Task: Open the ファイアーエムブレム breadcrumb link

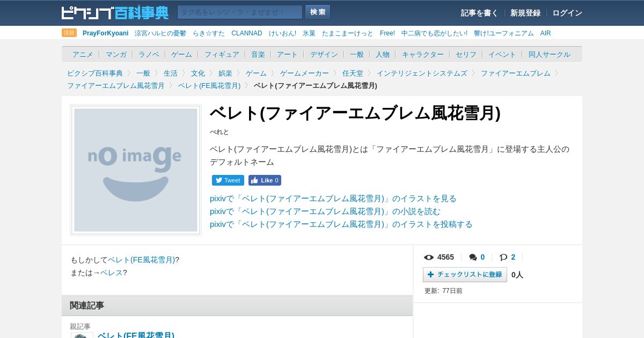Action: tap(516, 73)
